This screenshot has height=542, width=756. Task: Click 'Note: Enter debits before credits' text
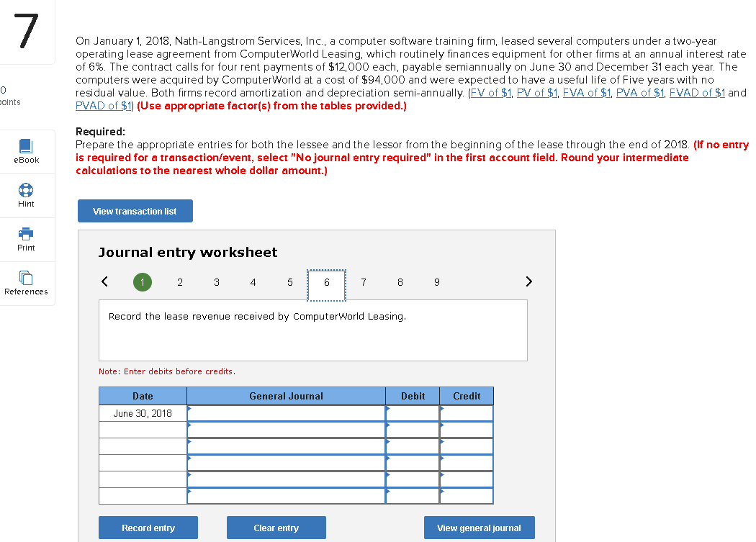click(x=167, y=371)
